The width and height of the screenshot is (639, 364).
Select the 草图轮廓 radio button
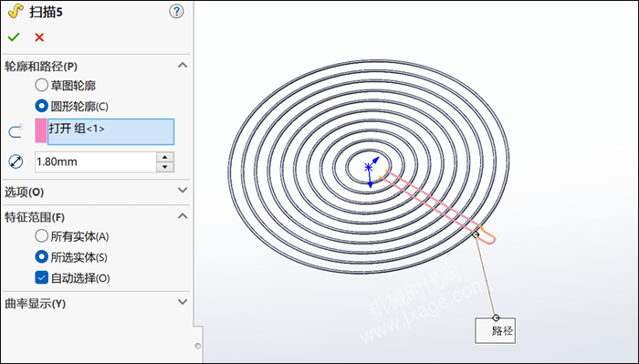pos(41,85)
